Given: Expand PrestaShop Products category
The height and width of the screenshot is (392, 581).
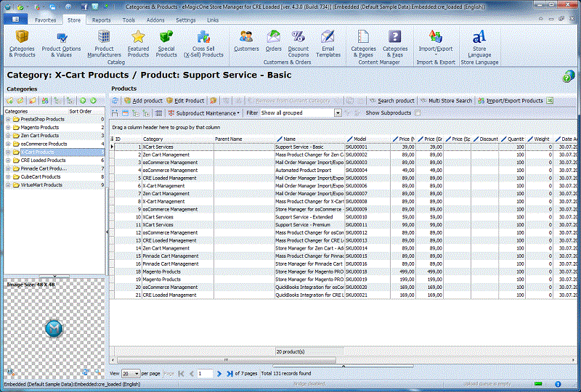Looking at the screenshot, I should [x=8, y=119].
